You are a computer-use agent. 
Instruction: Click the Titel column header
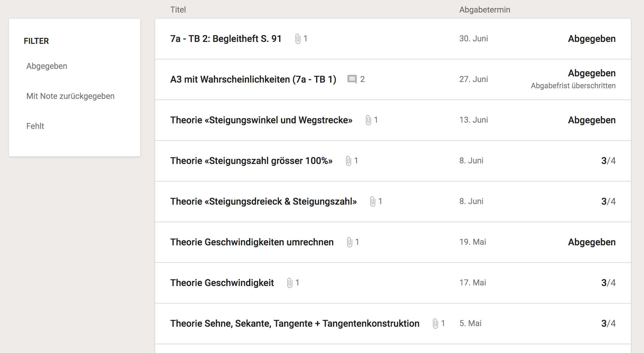click(178, 10)
